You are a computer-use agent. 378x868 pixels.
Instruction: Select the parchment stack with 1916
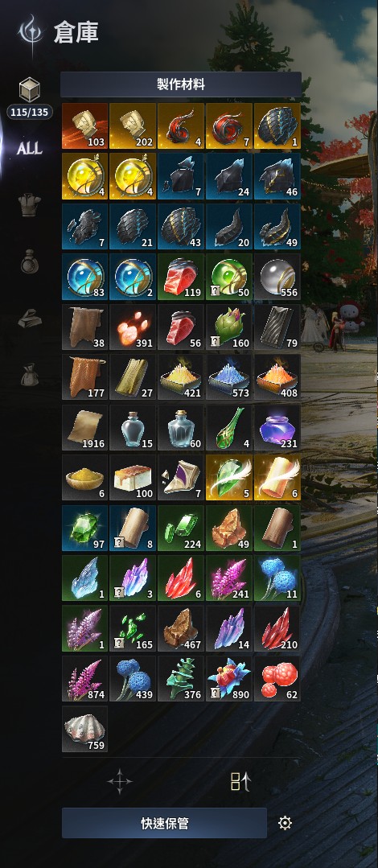pyautogui.click(x=84, y=428)
